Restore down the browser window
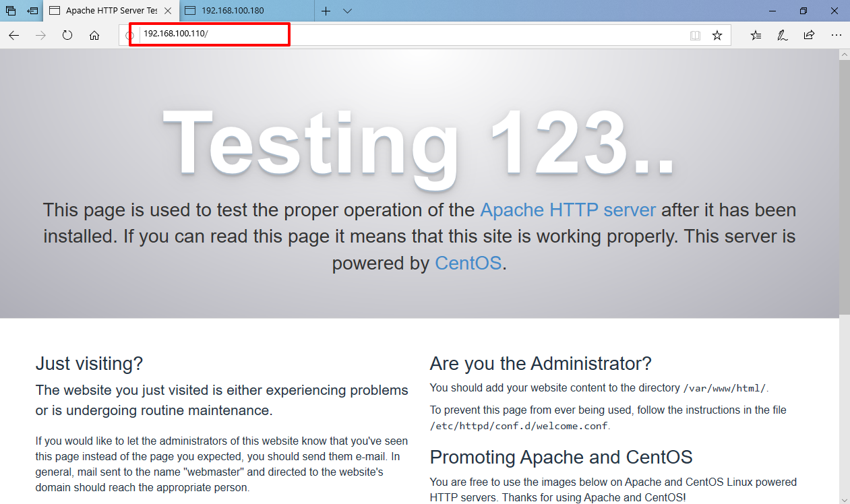This screenshot has height=504, width=850. pyautogui.click(x=803, y=11)
